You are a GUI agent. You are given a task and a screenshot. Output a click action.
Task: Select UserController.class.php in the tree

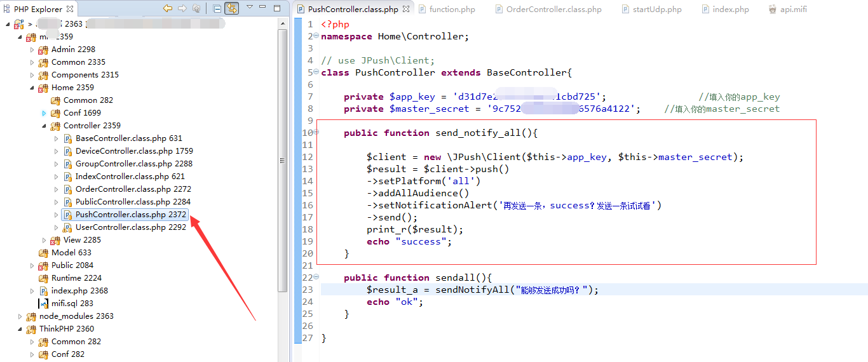point(130,227)
